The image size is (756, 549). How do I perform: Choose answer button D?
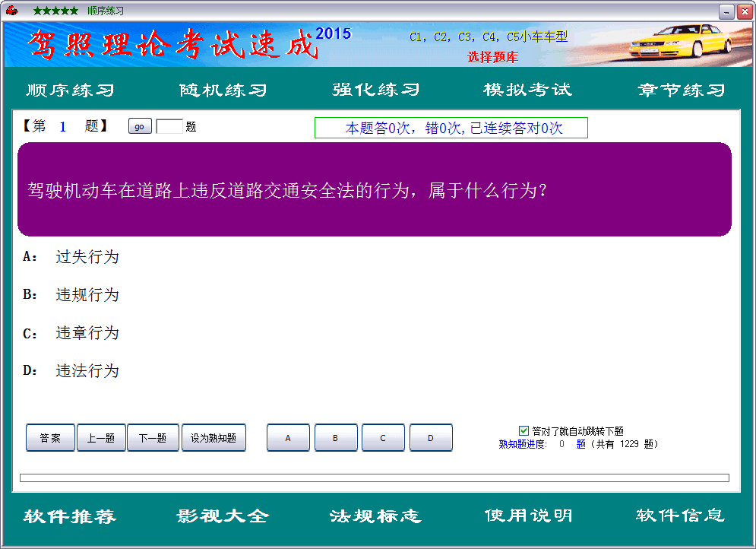(431, 438)
